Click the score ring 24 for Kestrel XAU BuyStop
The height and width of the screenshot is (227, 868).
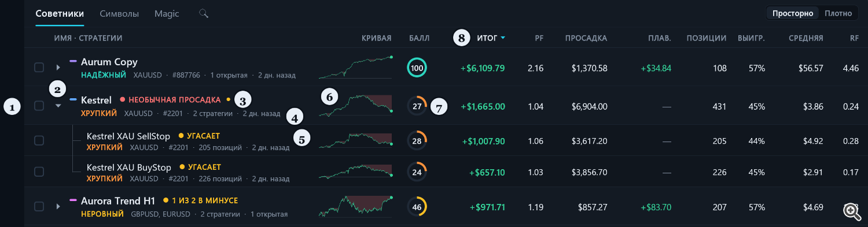point(417,172)
